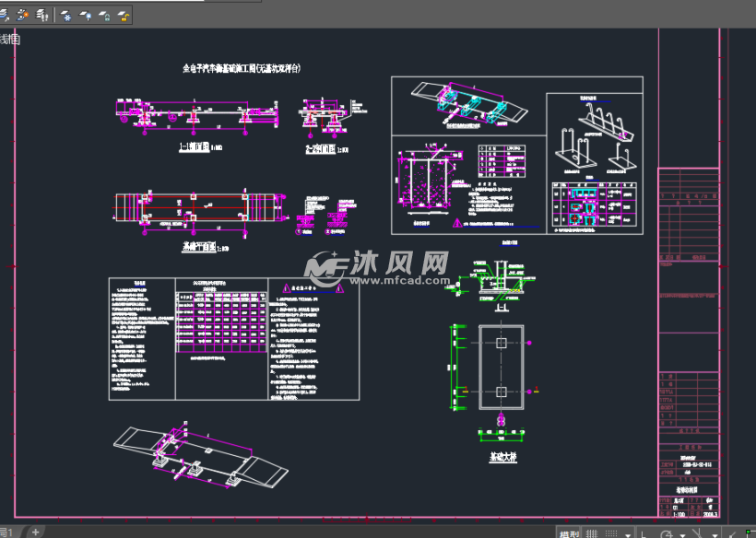Click the foundation detail rectangle drawing
The height and width of the screenshot is (538, 756).
[x=499, y=367]
